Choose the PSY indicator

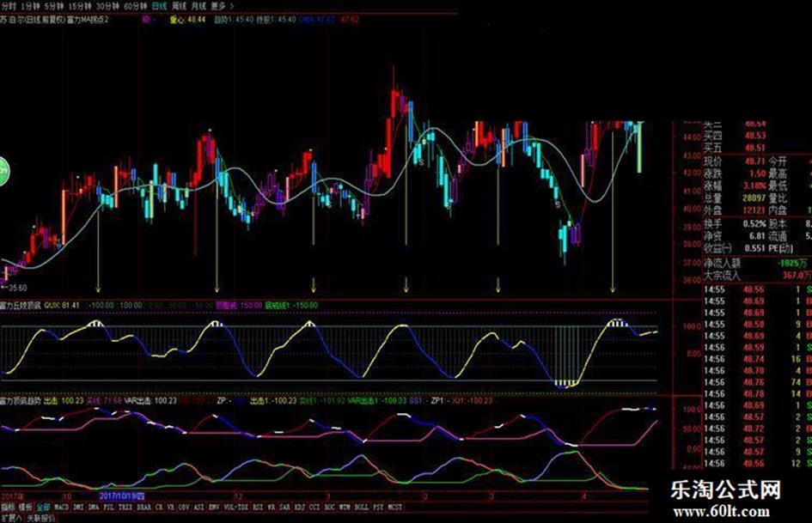coord(378,508)
